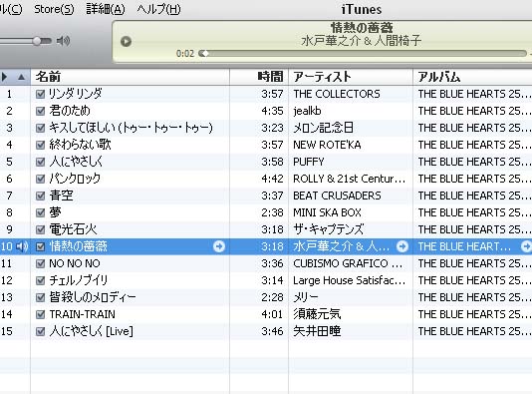Click artist BEAT CRUSADERS
This screenshot has width=532, height=394.
click(x=337, y=196)
